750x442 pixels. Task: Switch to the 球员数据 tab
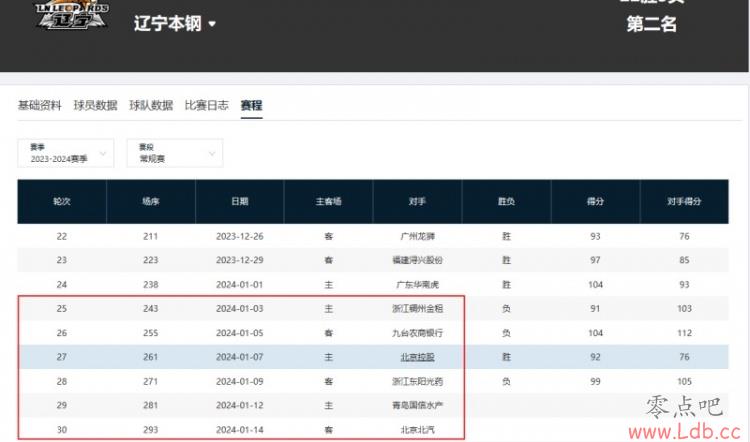(95, 105)
